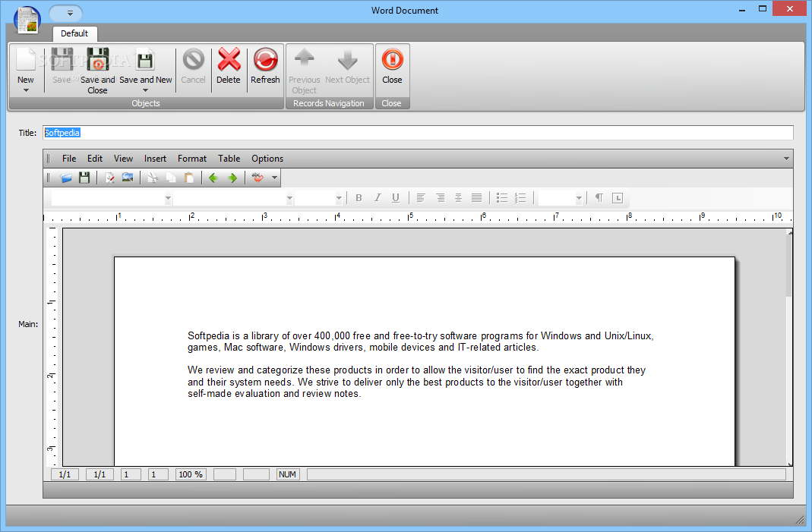The height and width of the screenshot is (532, 812).
Task: Open the Edit menu
Action: (95, 159)
